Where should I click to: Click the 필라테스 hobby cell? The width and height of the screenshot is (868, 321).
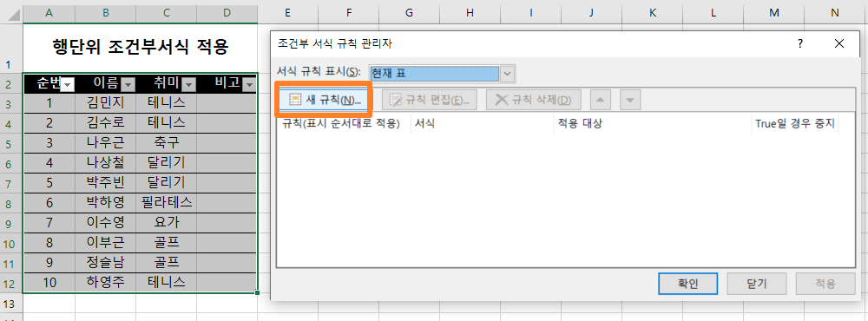click(166, 202)
